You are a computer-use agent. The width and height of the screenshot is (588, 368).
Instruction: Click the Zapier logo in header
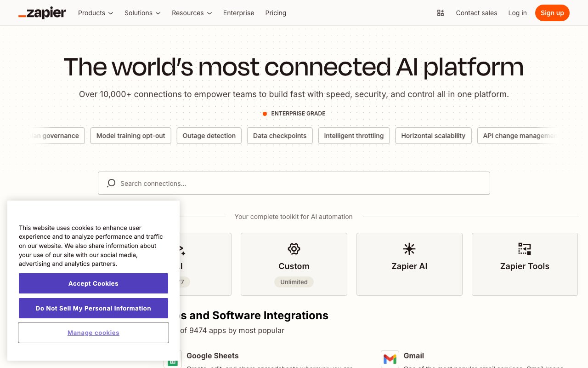[42, 13]
